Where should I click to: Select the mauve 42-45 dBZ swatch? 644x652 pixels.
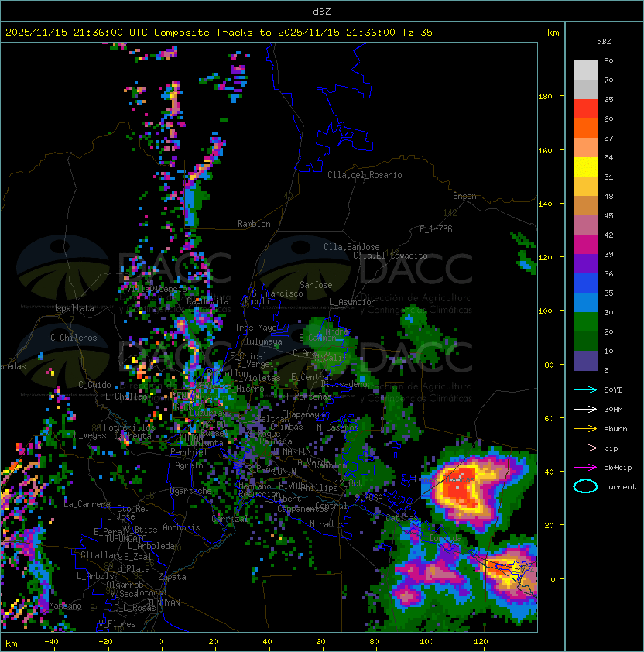pos(585,225)
